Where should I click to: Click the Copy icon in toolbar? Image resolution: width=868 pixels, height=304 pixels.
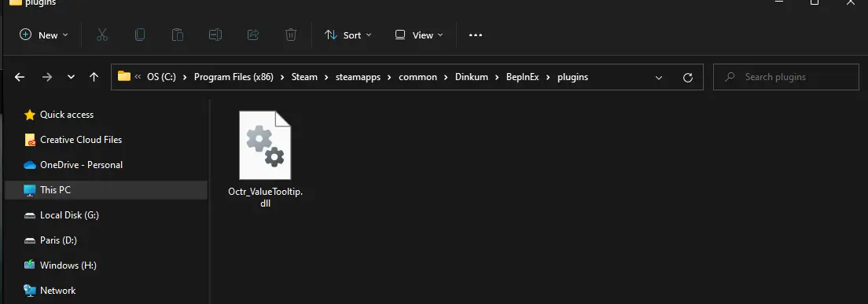140,35
